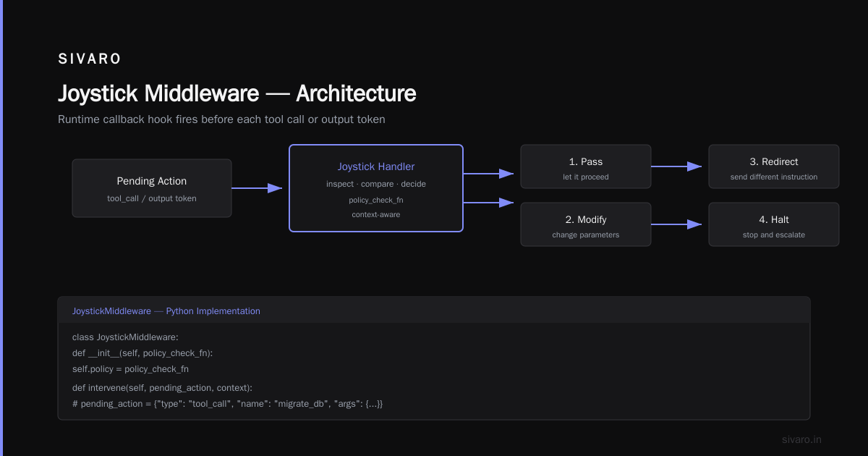Click arrow pointing to 1. Pass

click(x=488, y=174)
